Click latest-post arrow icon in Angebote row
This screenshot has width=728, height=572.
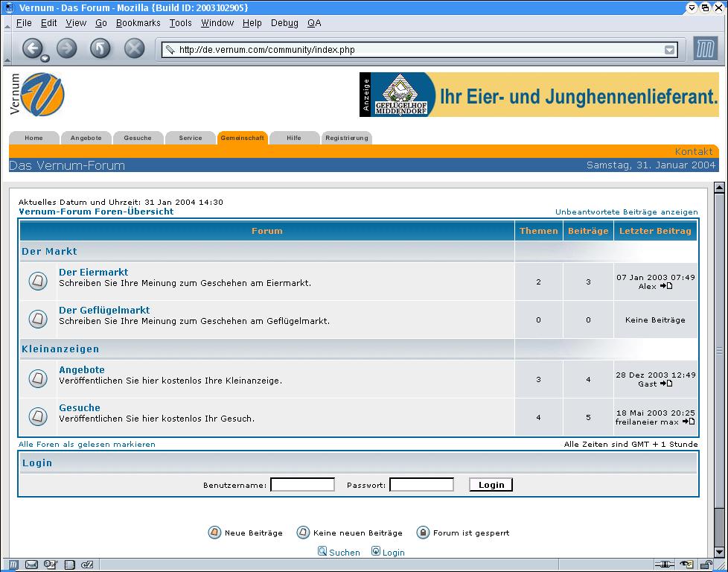coord(666,384)
